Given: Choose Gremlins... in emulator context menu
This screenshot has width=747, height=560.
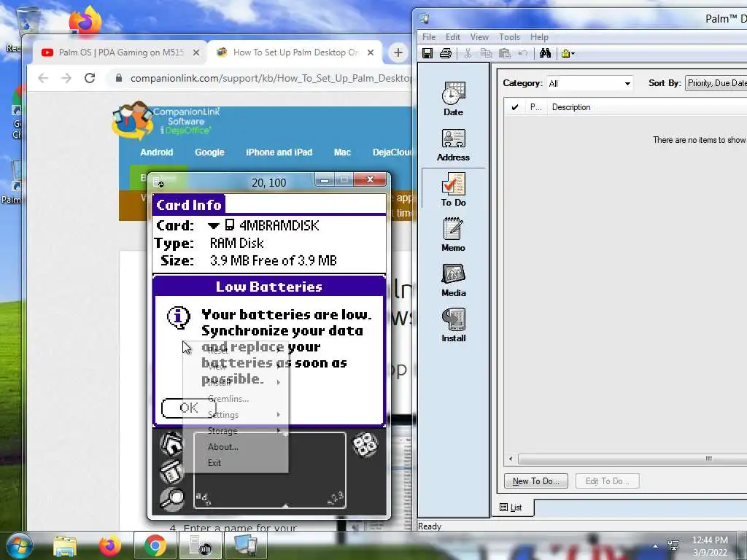Looking at the screenshot, I should click(236, 399).
